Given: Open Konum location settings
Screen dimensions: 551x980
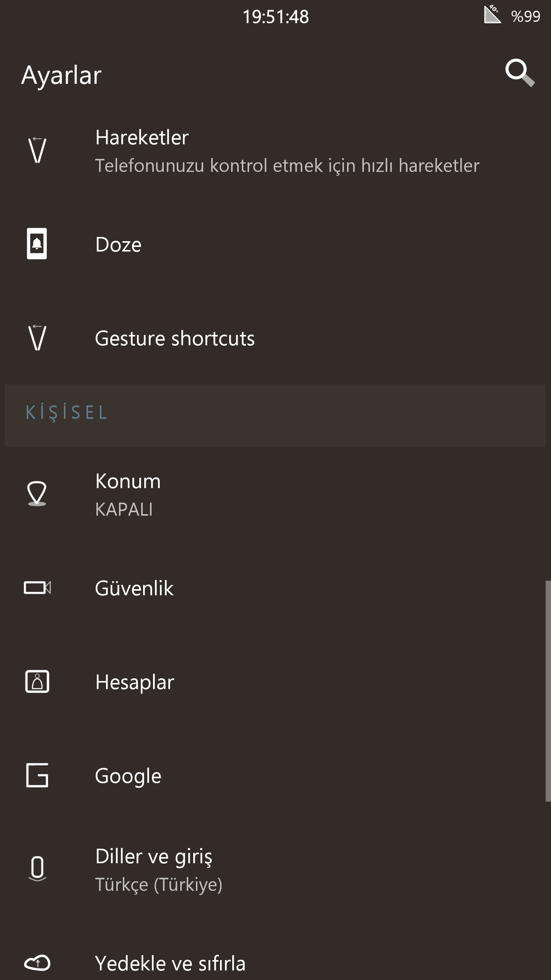Looking at the screenshot, I should (275, 495).
